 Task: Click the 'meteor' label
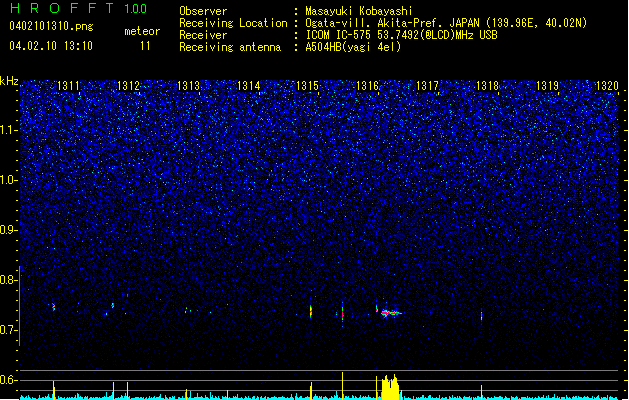tap(142, 31)
